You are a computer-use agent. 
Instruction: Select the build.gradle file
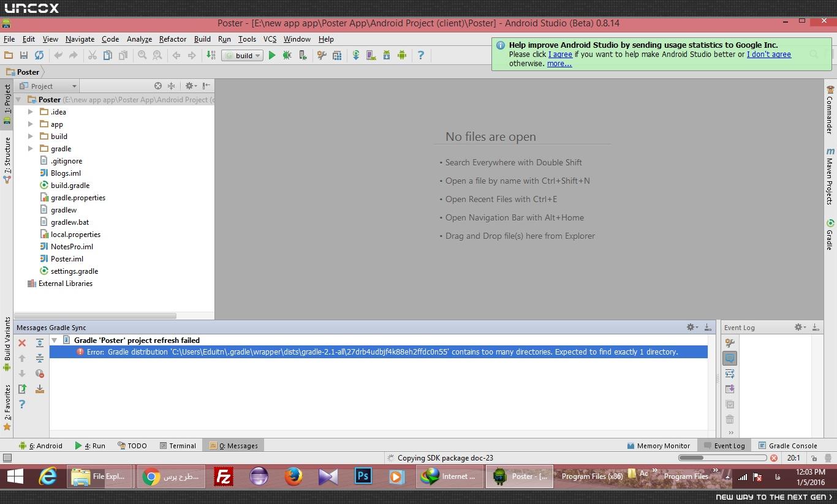pos(65,186)
